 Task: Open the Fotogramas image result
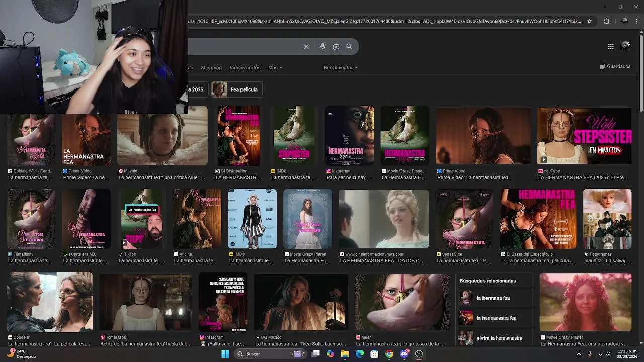(x=607, y=219)
